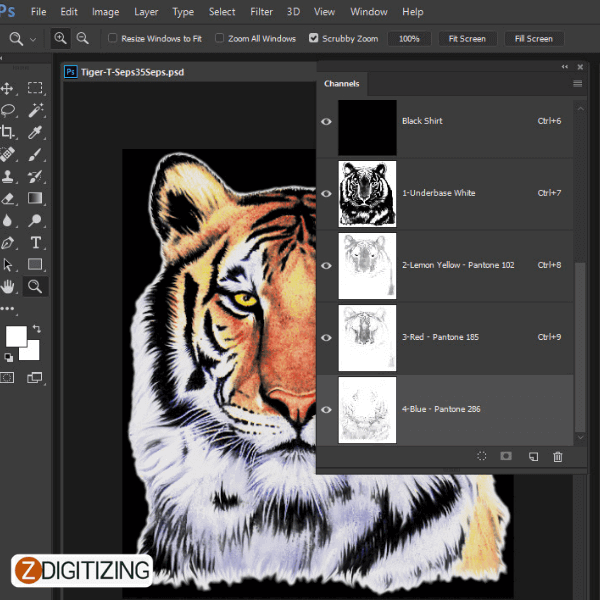
Task: Select the Horizontal Type tool
Action: coord(35,243)
